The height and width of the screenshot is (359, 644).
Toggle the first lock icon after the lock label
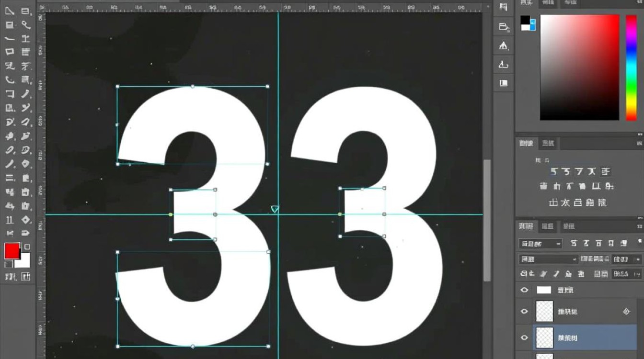pos(543,274)
